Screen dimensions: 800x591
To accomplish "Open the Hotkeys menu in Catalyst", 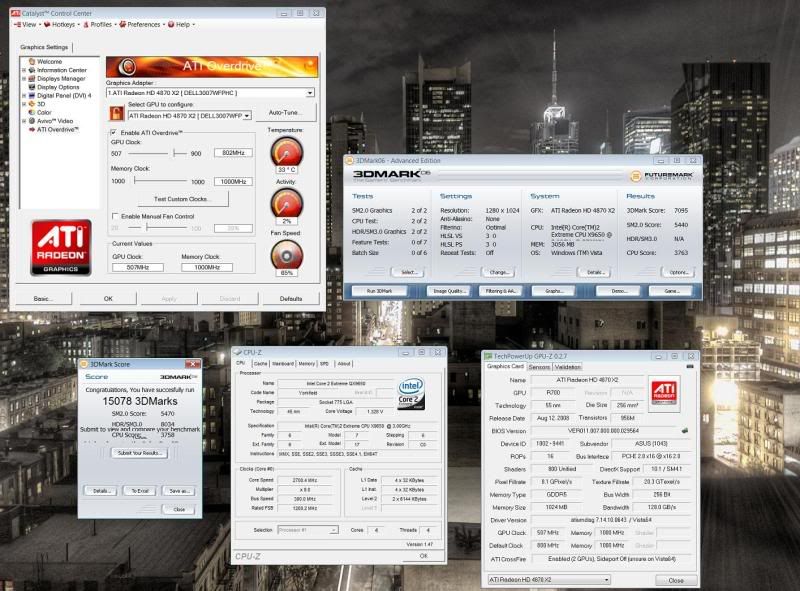I will [x=60, y=24].
